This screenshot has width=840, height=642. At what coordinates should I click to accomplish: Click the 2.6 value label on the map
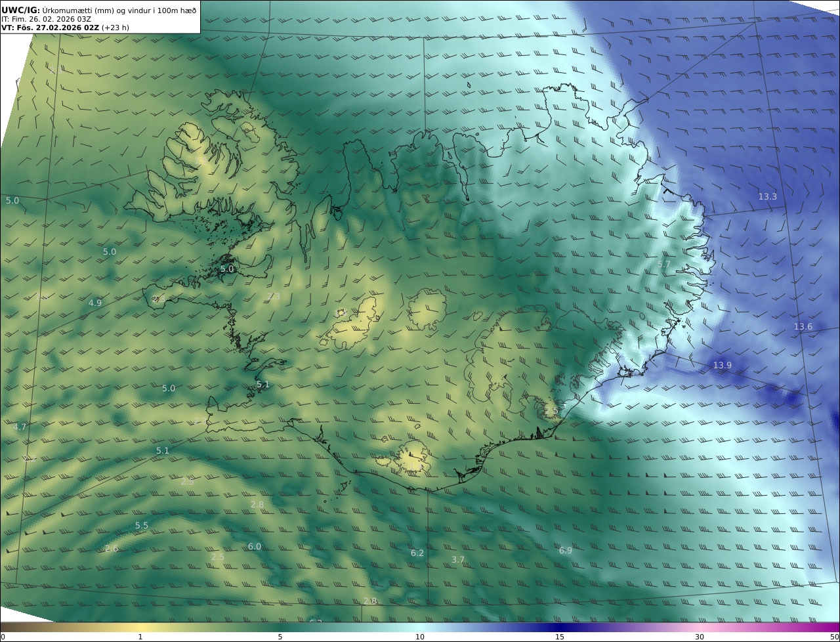coord(112,549)
